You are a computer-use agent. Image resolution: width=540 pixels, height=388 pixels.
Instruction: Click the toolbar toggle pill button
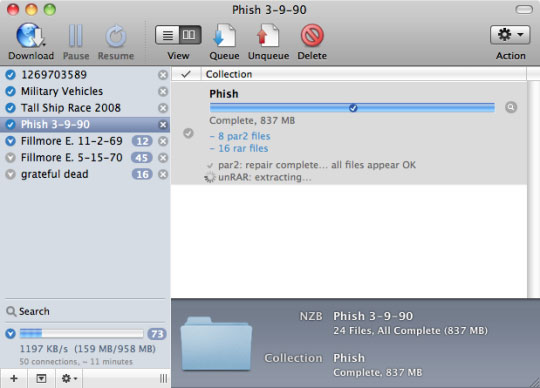524,10
